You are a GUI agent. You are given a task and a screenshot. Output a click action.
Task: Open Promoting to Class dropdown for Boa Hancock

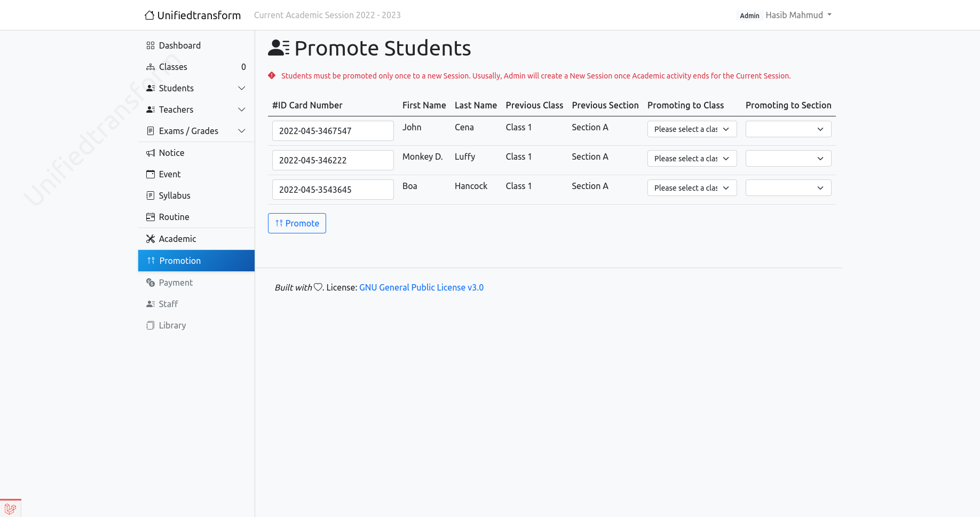click(x=692, y=188)
